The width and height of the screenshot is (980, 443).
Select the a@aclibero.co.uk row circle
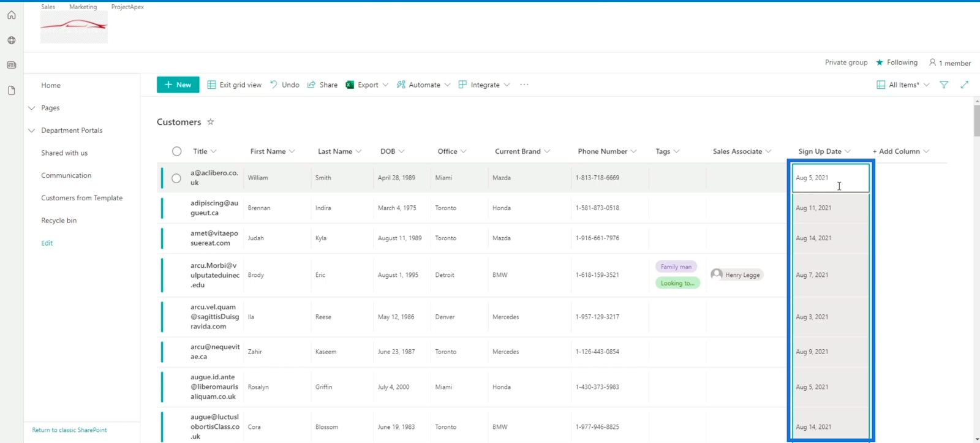[176, 178]
